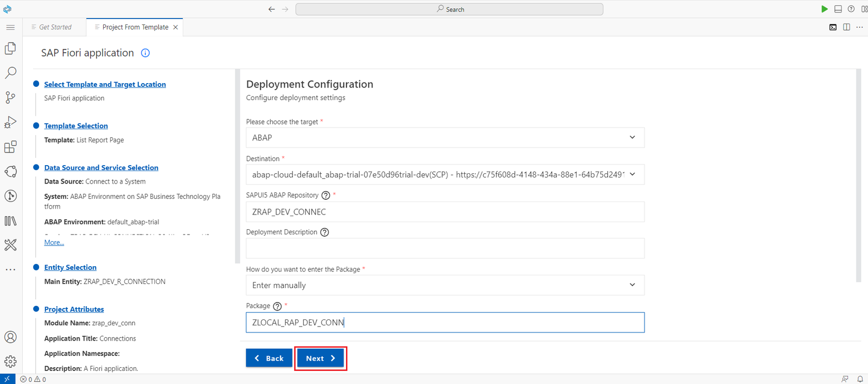Click the More... link
This screenshot has height=384, width=868.
point(54,242)
